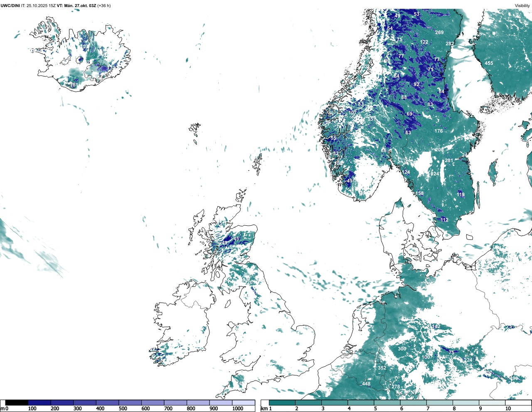The image size is (532, 412).
Task: Pick the 500–600 m legend color segment
Action: (130, 402)
